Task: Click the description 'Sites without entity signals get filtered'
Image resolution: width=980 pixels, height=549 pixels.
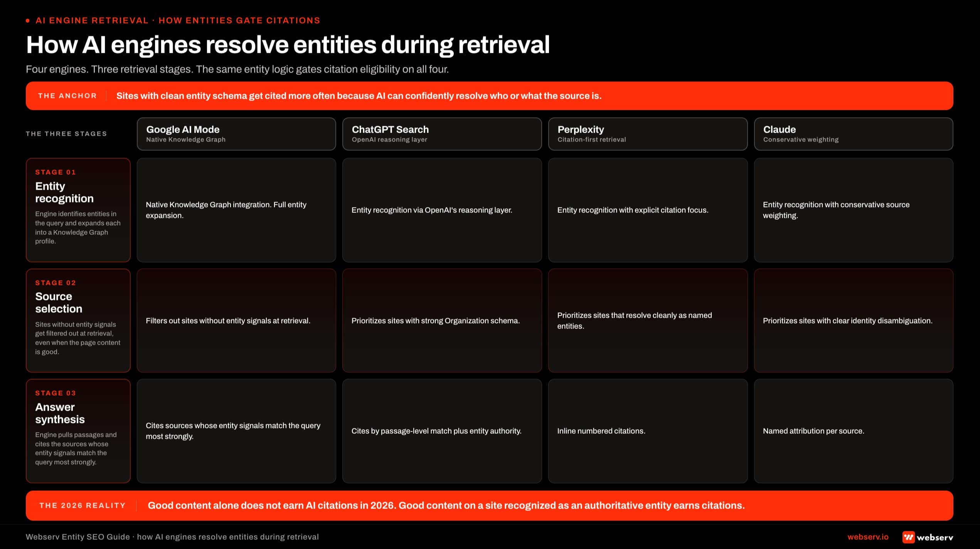Action: pyautogui.click(x=78, y=338)
